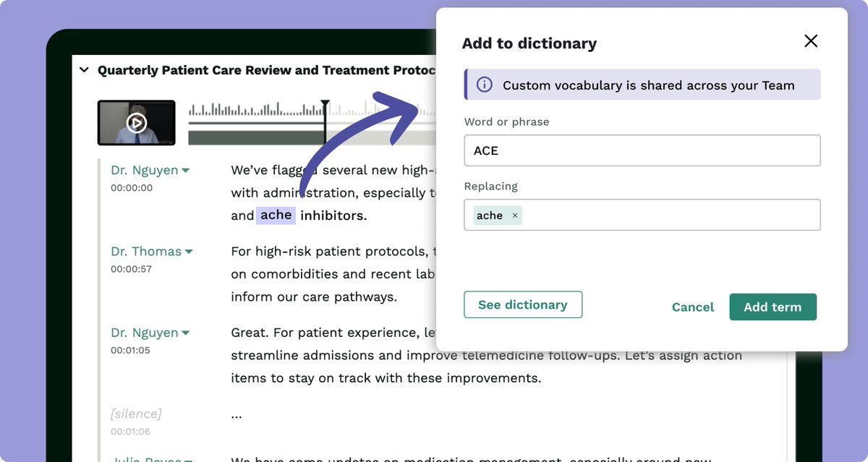Open Dr. Thomas speaker dropdown
The width and height of the screenshot is (868, 462).
click(152, 251)
